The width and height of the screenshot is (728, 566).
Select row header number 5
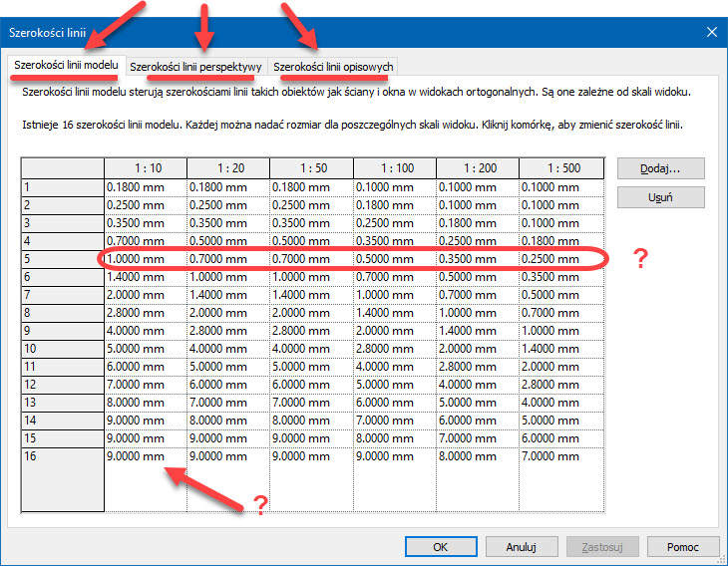click(62, 259)
